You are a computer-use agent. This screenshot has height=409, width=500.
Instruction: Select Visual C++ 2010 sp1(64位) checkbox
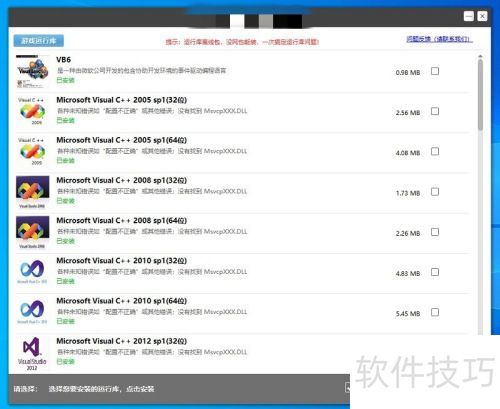point(435,312)
